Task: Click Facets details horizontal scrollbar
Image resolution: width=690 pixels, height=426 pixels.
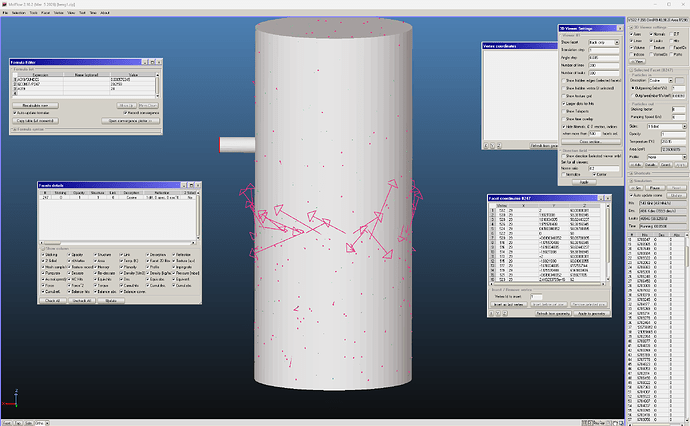Action: tap(117, 242)
